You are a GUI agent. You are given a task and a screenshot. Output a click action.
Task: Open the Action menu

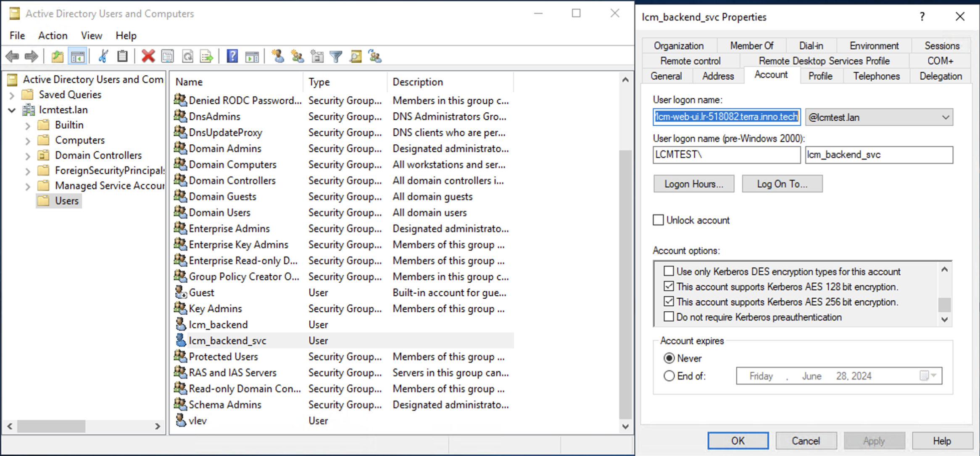click(53, 36)
